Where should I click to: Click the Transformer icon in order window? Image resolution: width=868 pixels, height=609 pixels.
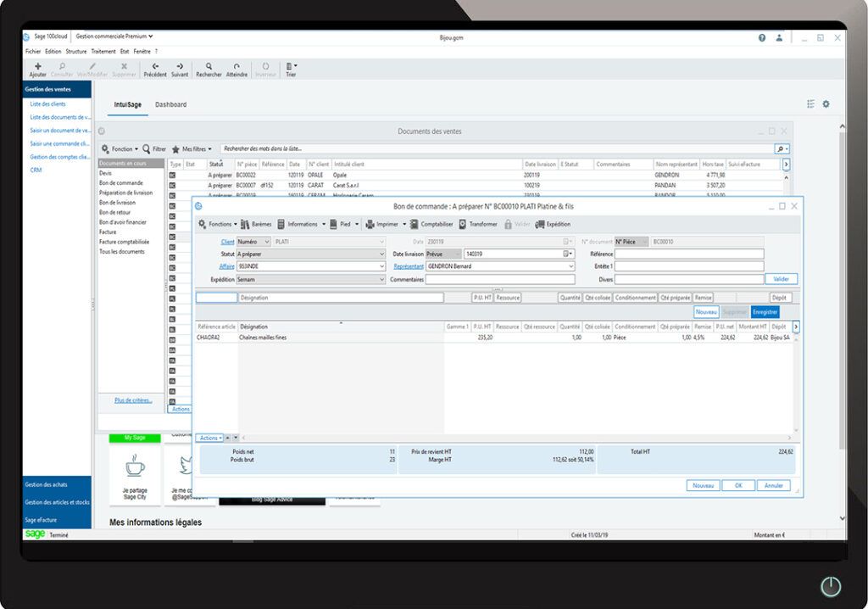click(x=463, y=224)
